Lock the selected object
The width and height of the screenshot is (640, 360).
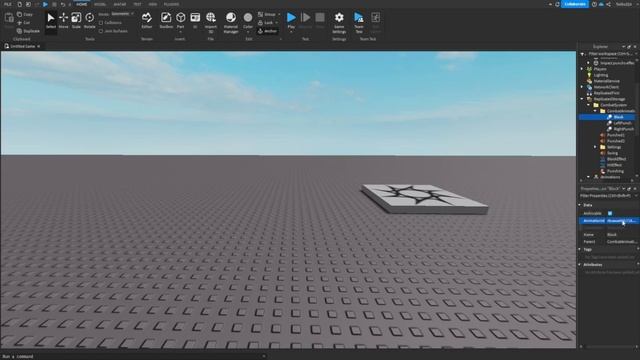click(x=265, y=22)
